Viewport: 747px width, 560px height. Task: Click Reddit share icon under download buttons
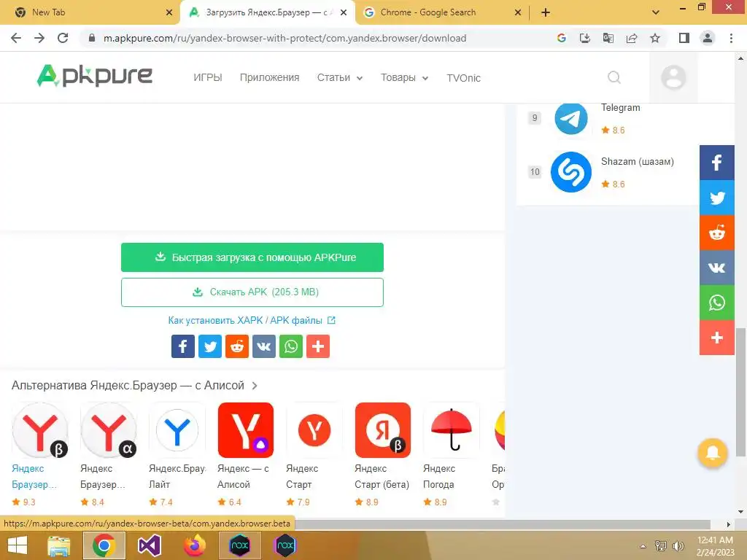(237, 346)
